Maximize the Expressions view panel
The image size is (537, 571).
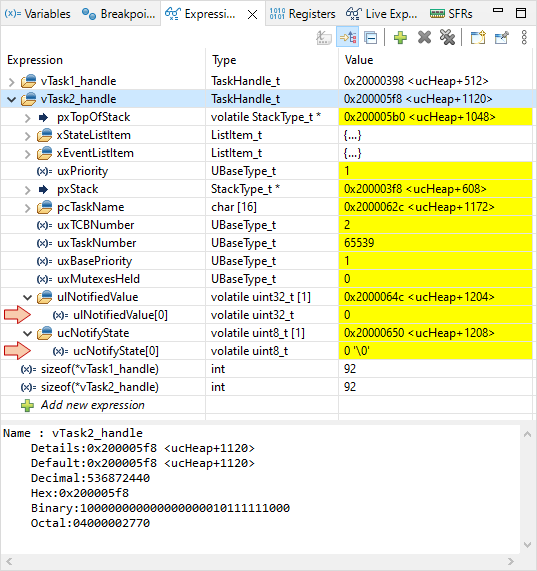coord(521,13)
